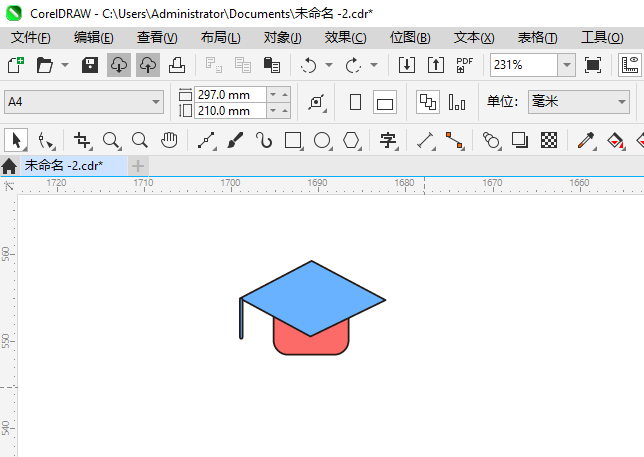Select the Drop Shadow tool

tap(520, 140)
